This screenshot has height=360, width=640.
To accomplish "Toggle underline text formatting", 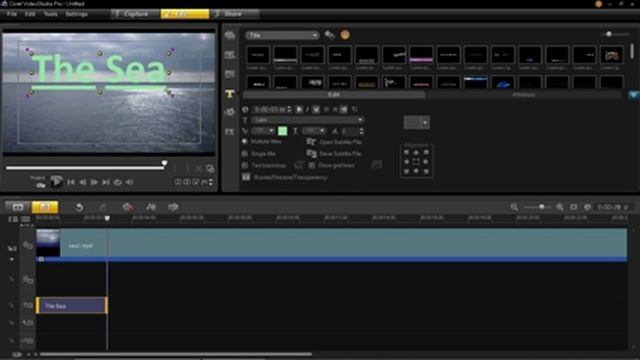I will click(316, 109).
